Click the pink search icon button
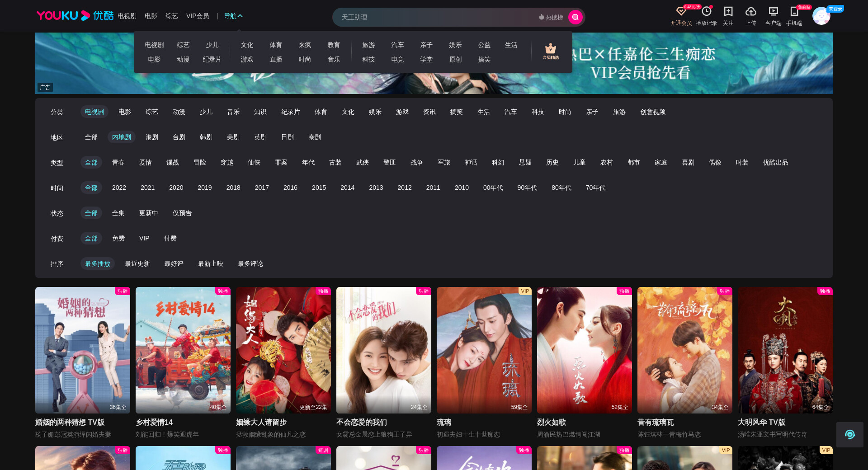868x470 pixels. click(x=575, y=17)
